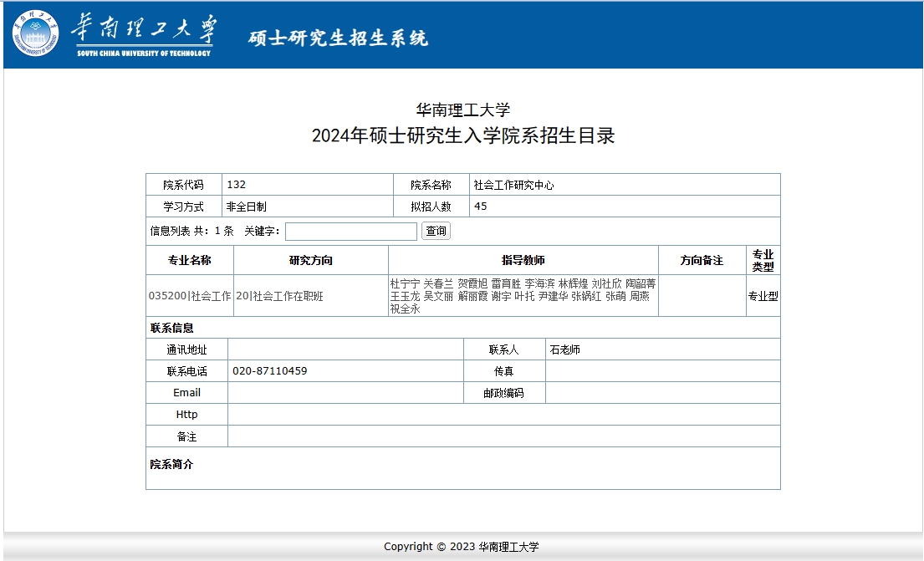Click the 华南理工大学 heading above the title
This screenshot has height=561, width=924.
pos(463,110)
